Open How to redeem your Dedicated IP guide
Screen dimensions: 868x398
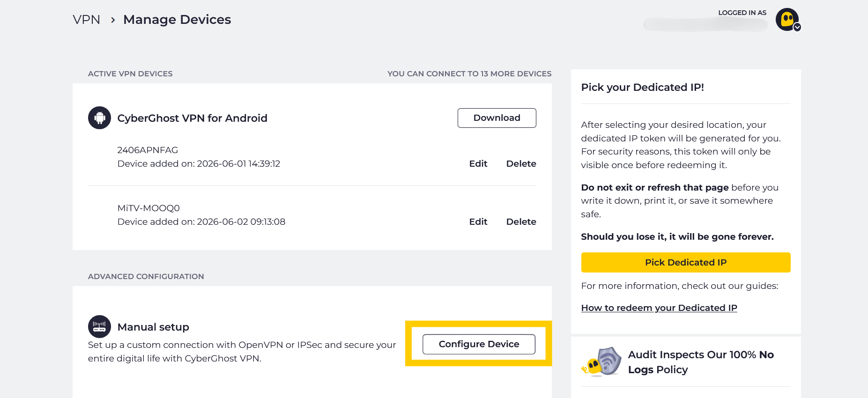click(x=659, y=308)
